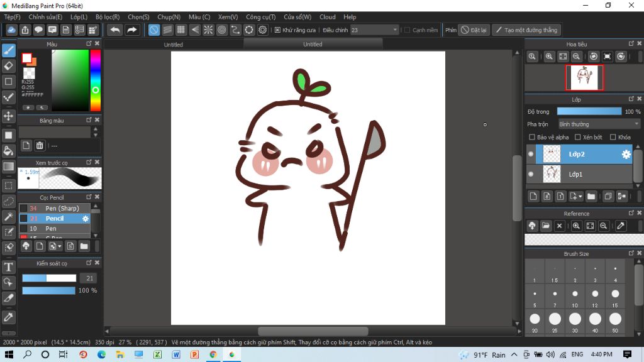Turn snap off with the highlighted snap icon
This screenshot has width=644, height=362.
154,30
